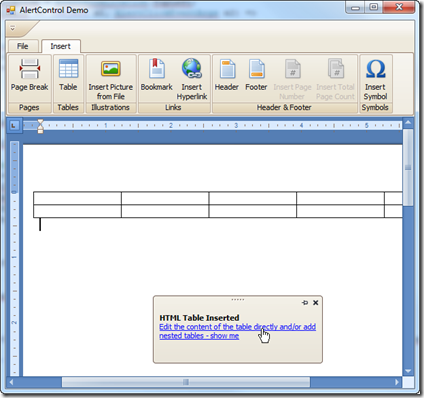
Task: Click the vertical scrollbar thumb
Action: [408, 168]
